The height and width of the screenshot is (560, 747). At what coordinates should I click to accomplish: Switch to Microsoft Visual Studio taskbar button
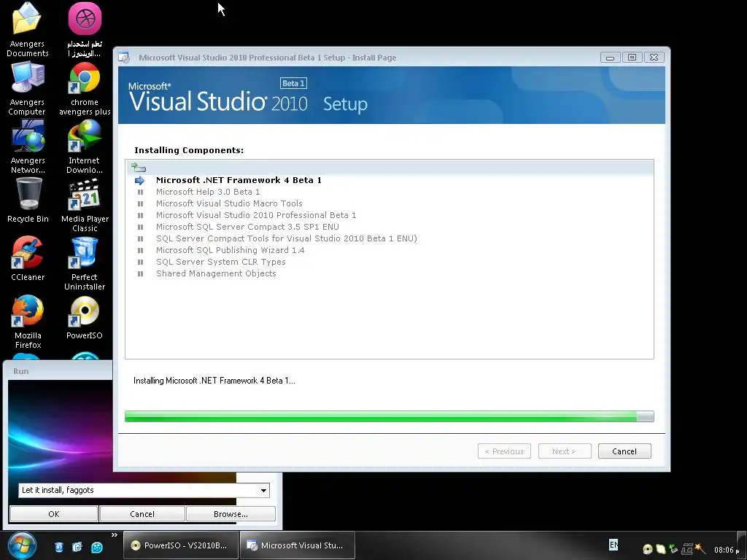pyautogui.click(x=298, y=545)
